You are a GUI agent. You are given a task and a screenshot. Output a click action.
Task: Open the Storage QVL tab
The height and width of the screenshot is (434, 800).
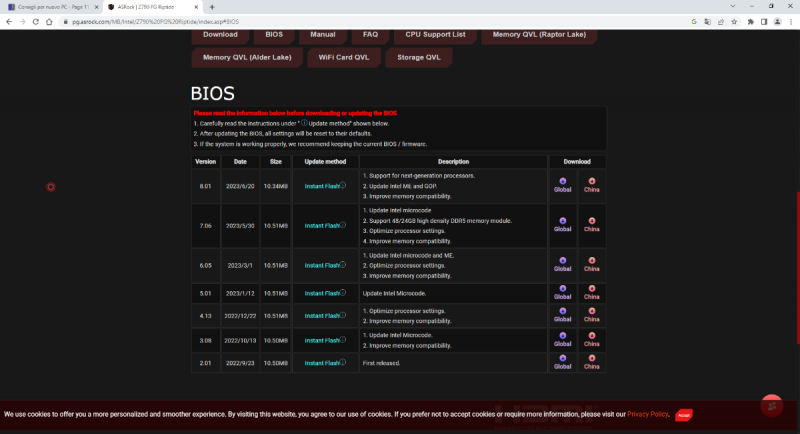419,58
